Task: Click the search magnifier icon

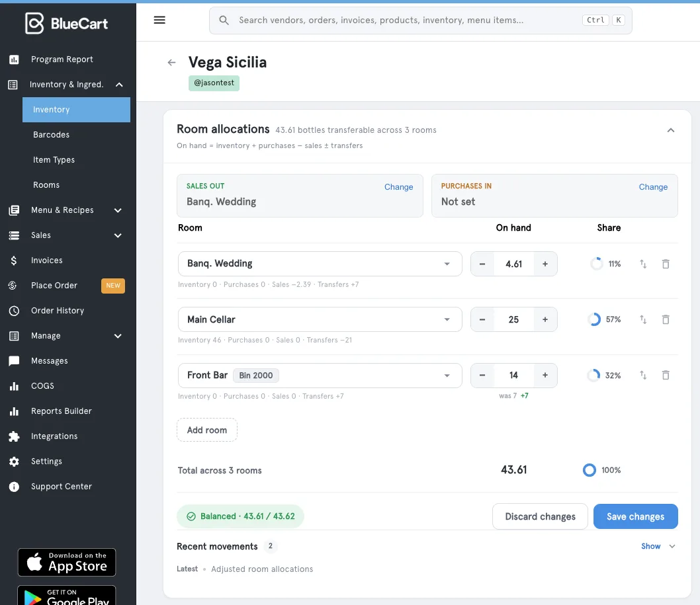Action: [224, 20]
